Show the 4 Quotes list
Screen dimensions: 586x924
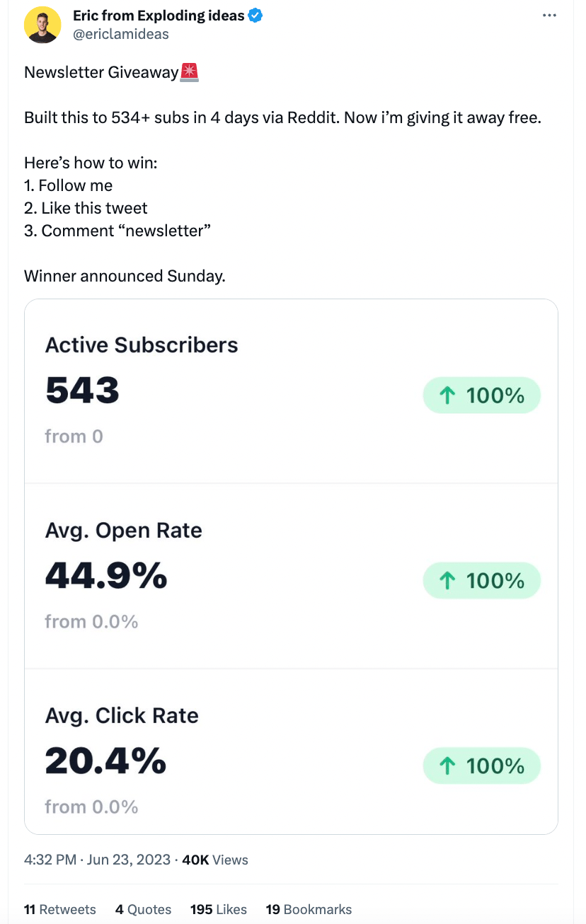(143, 910)
